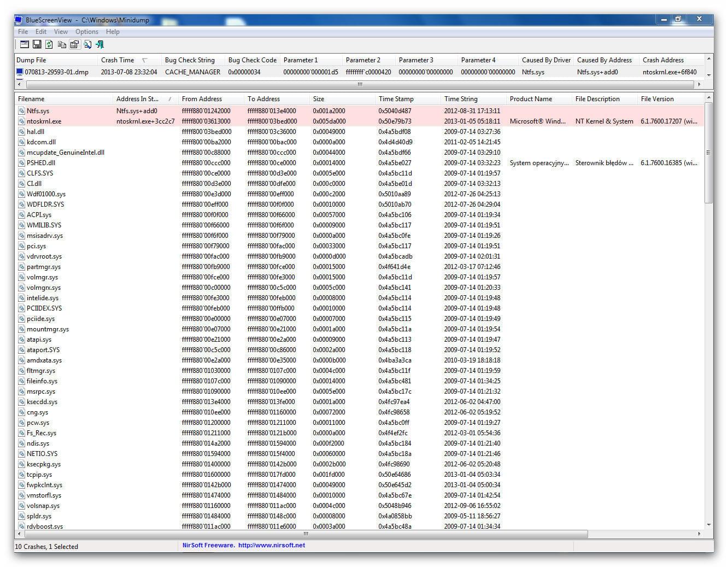Viewport: 728px width, 567px height.
Task: Click the ntoskrnl.exe+6f840 crash address cell
Action: click(670, 72)
